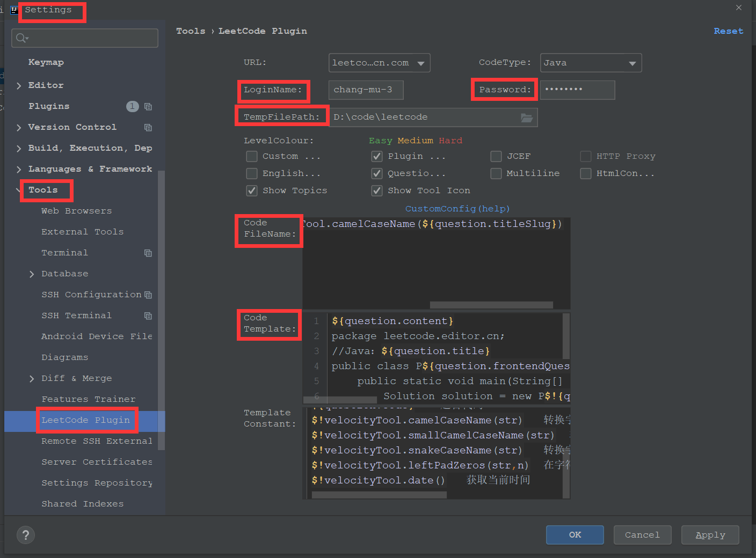The height and width of the screenshot is (558, 756).
Task: Open the CustomConfig(help) link
Action: click(457, 208)
